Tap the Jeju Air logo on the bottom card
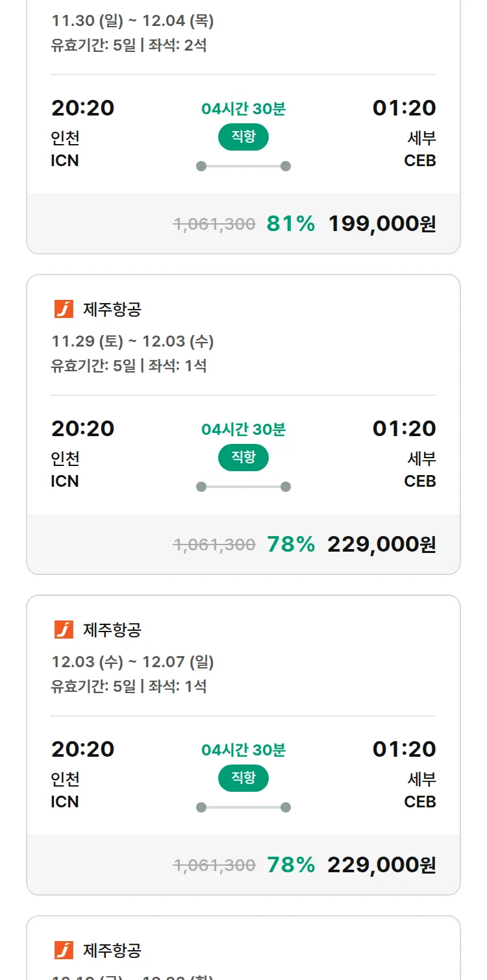The height and width of the screenshot is (980, 487). pos(64,950)
